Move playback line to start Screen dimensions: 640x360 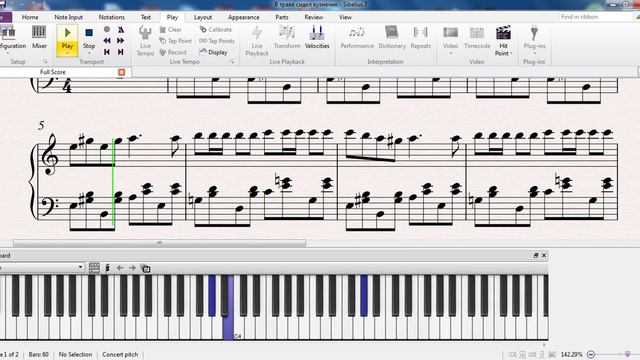[x=107, y=52]
